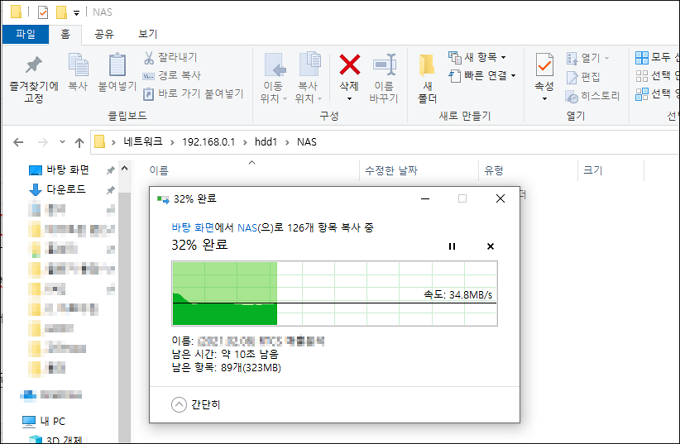Collapse details with 간단히 toggle
Screen dimensions: 680x444
pyautogui.click(x=196, y=405)
